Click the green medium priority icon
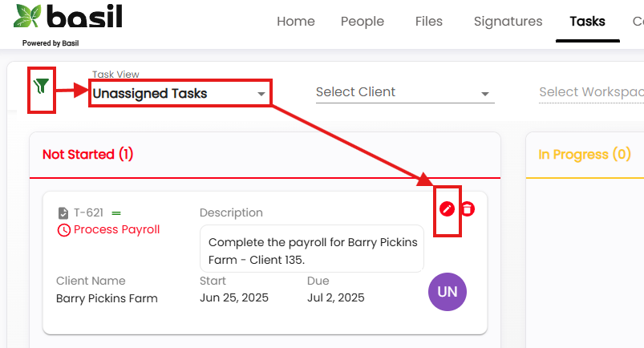 (x=116, y=213)
